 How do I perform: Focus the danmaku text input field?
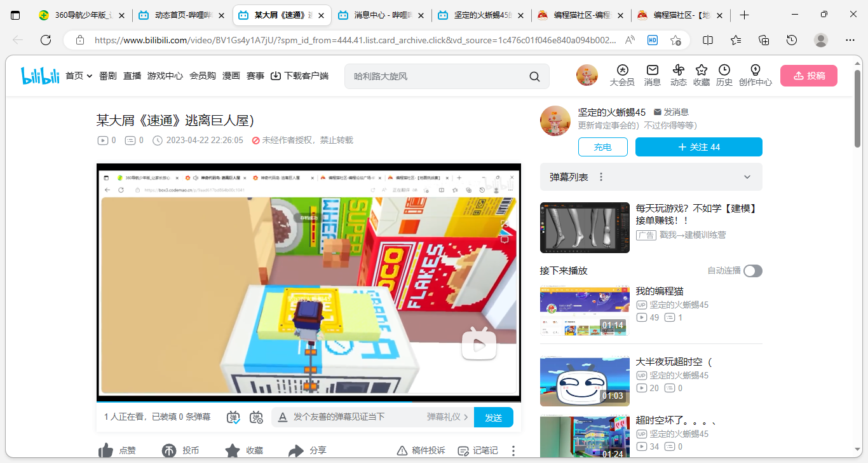pyautogui.click(x=357, y=417)
